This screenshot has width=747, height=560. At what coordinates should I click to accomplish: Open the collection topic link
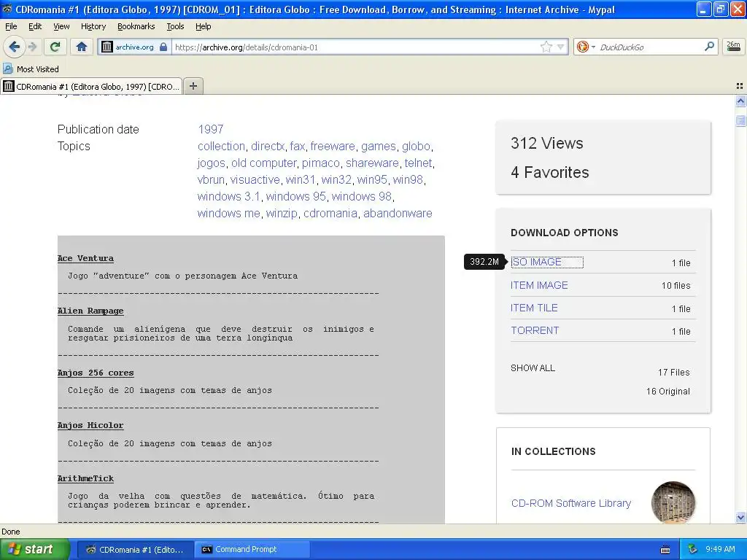pos(222,146)
